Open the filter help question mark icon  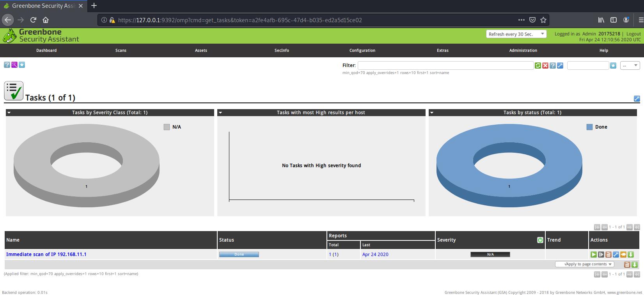[x=553, y=65]
